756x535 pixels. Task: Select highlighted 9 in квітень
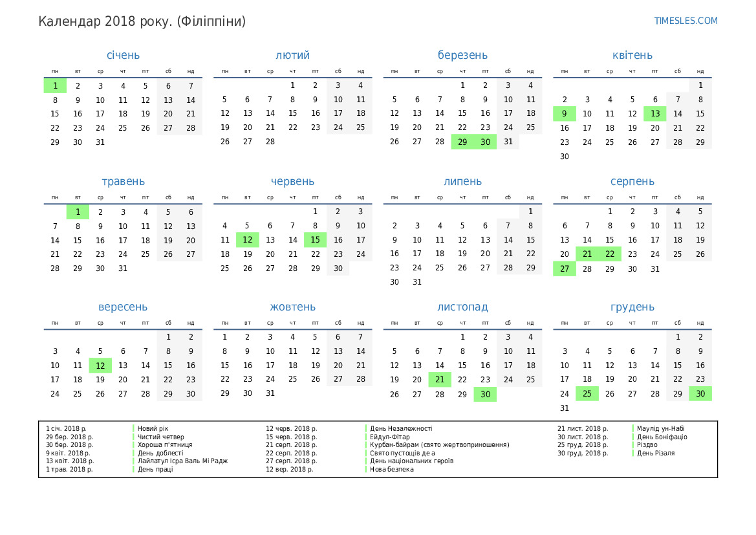coord(564,114)
